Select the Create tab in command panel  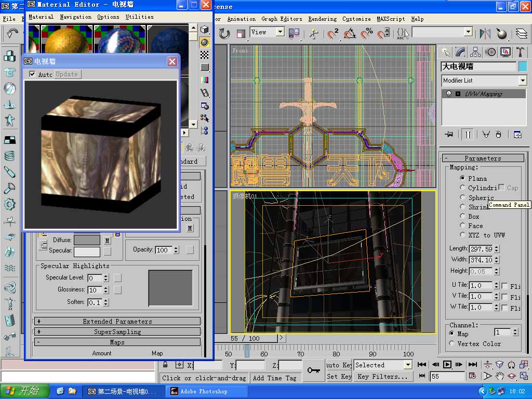pyautogui.click(x=446, y=52)
